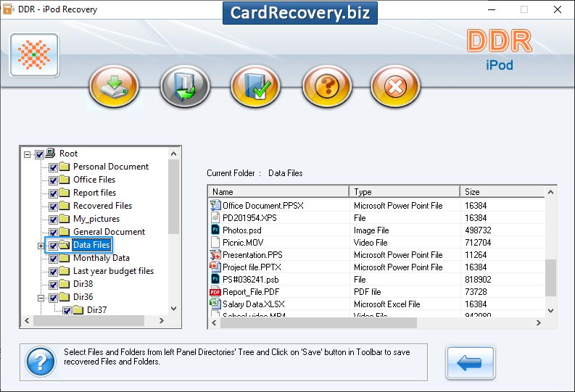Click the Report files folder icon

65,193
